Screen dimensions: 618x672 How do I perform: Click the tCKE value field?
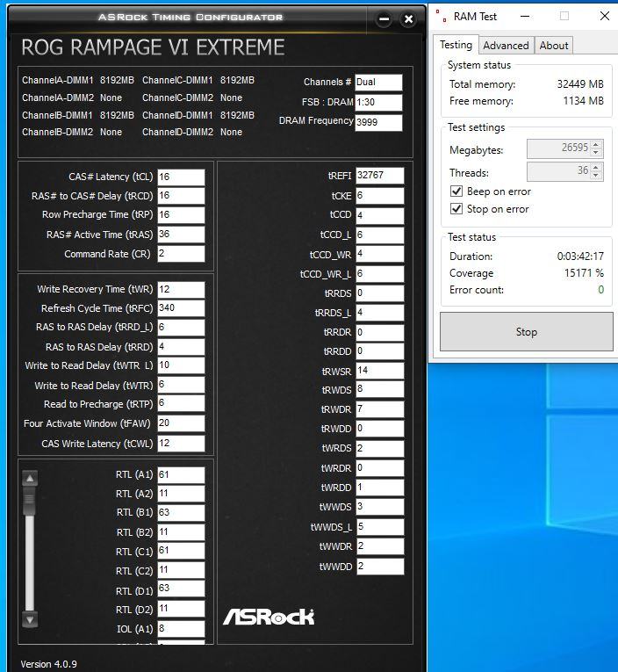(x=380, y=196)
